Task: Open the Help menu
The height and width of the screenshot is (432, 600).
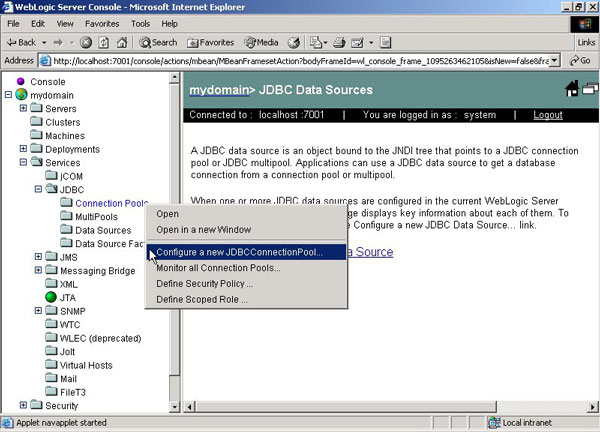Action: [169, 24]
